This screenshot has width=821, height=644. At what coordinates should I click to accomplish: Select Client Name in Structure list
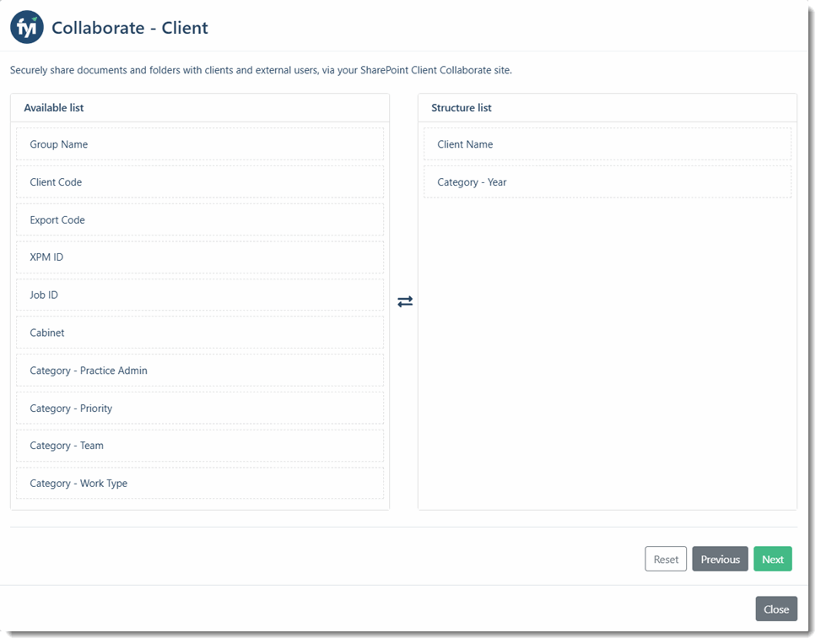(x=608, y=144)
